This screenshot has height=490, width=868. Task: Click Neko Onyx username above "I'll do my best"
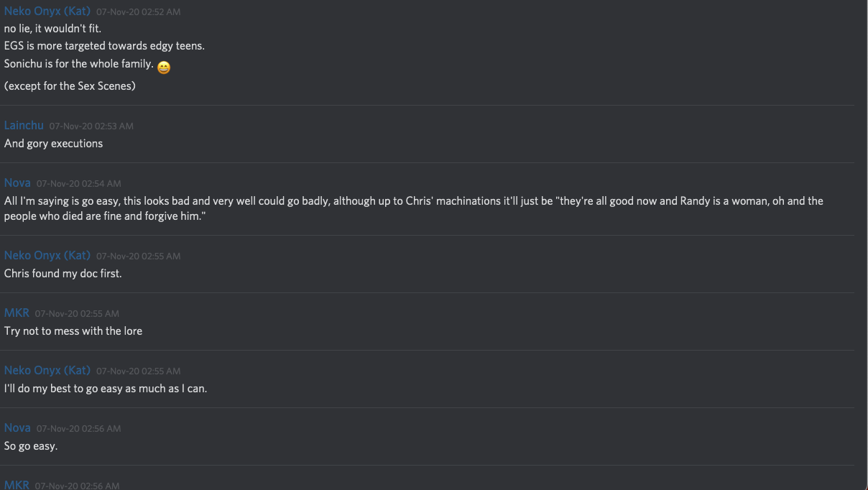coord(47,370)
